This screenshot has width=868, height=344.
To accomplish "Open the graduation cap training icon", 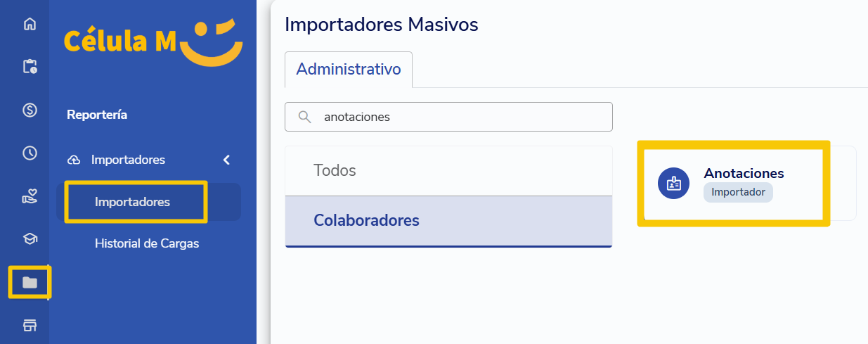I will 30,239.
